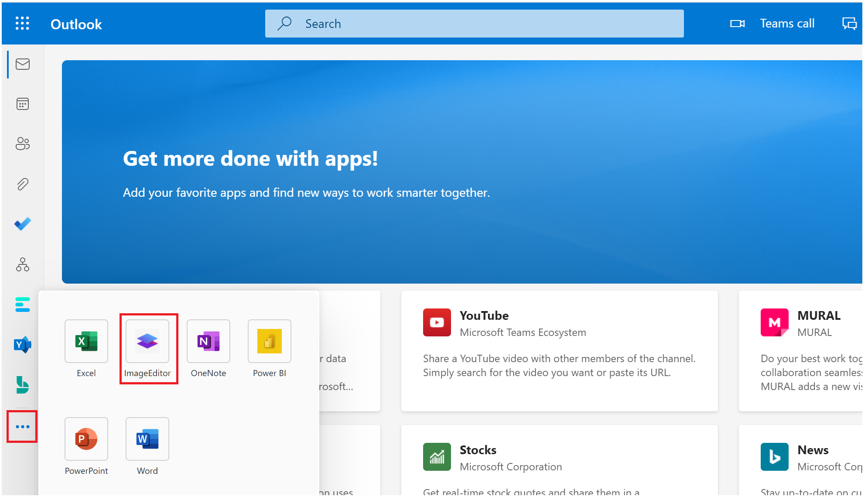Image resolution: width=868 pixels, height=500 pixels.
Task: Open the app launcher waffle icon
Action: 22,24
